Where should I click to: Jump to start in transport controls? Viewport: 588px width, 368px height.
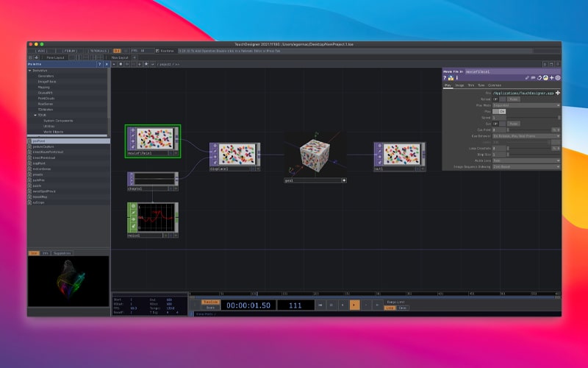pos(320,304)
